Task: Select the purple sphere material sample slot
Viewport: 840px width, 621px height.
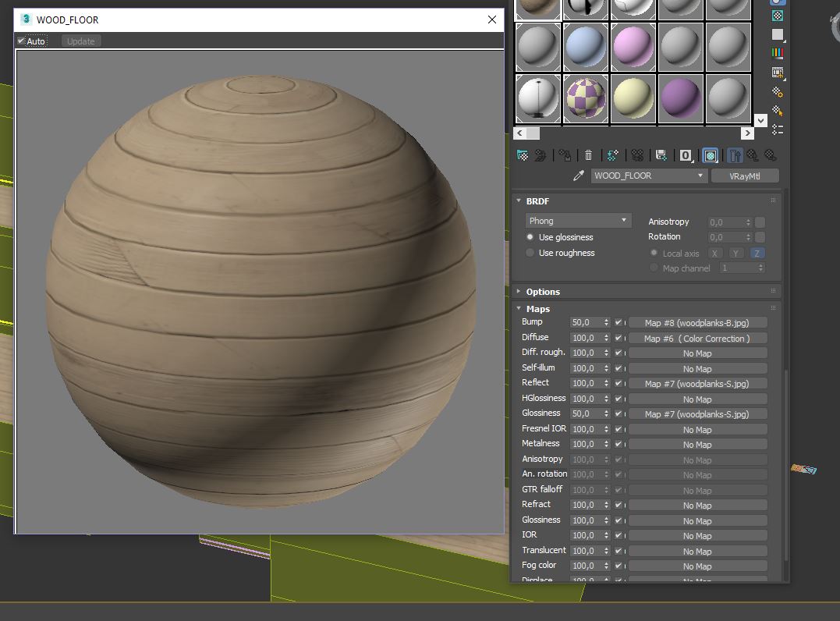Action: (681, 98)
